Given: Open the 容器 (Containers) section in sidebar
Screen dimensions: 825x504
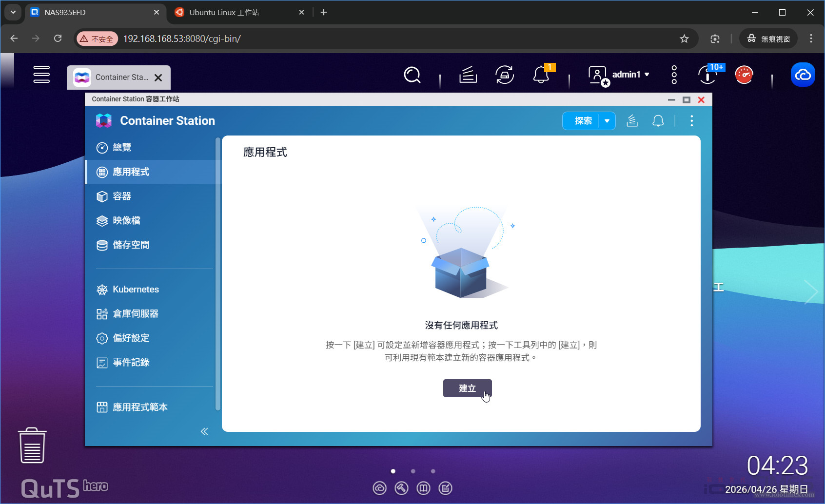Looking at the screenshot, I should tap(121, 196).
